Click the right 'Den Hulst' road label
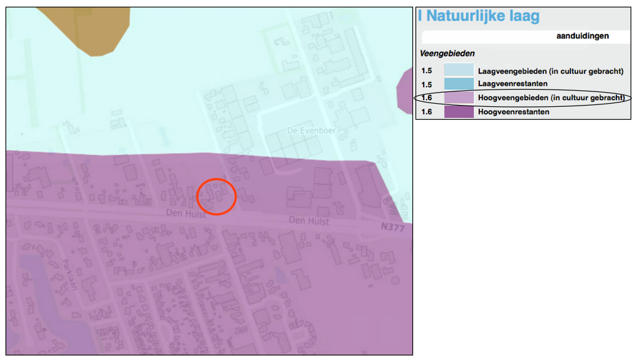638x364 pixels. click(309, 220)
